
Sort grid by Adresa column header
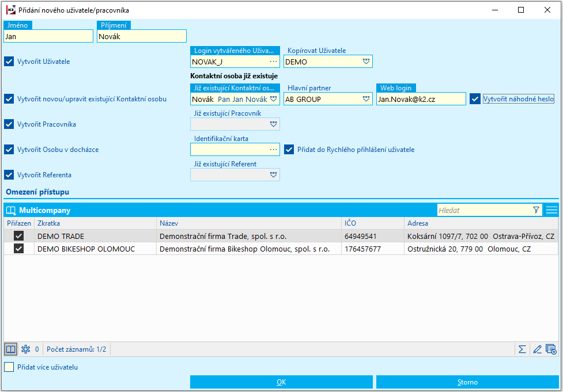[x=481, y=223]
